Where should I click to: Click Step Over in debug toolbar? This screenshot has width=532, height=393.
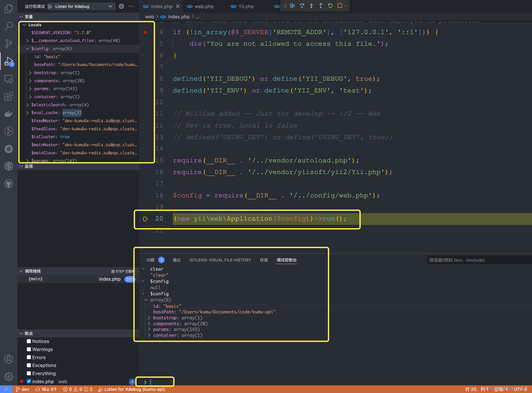coord(302,6)
